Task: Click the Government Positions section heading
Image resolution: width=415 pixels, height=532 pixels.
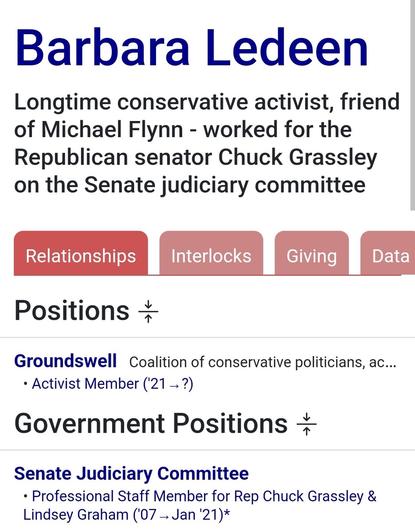Action: tap(151, 423)
